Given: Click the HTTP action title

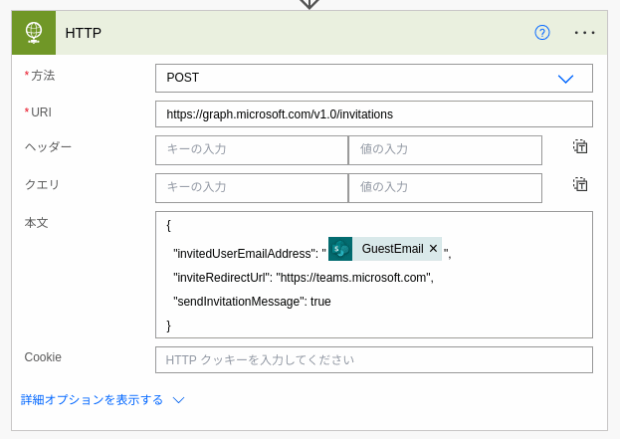Looking at the screenshot, I should pos(83,33).
